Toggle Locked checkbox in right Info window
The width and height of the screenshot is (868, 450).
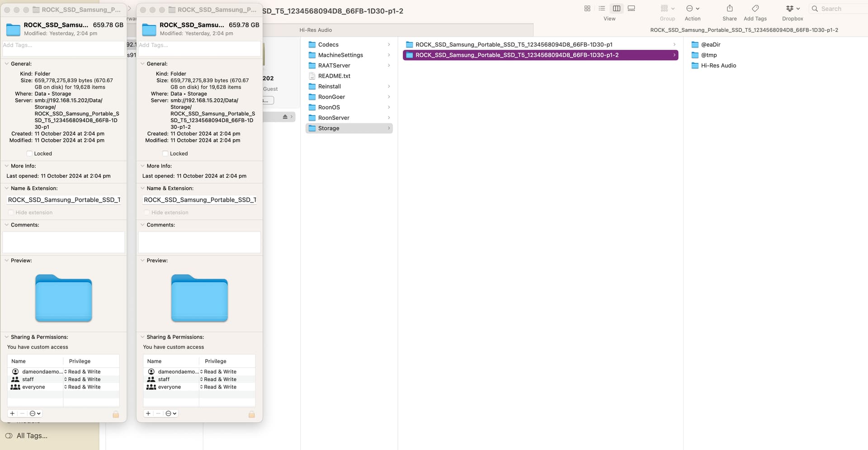coord(165,153)
